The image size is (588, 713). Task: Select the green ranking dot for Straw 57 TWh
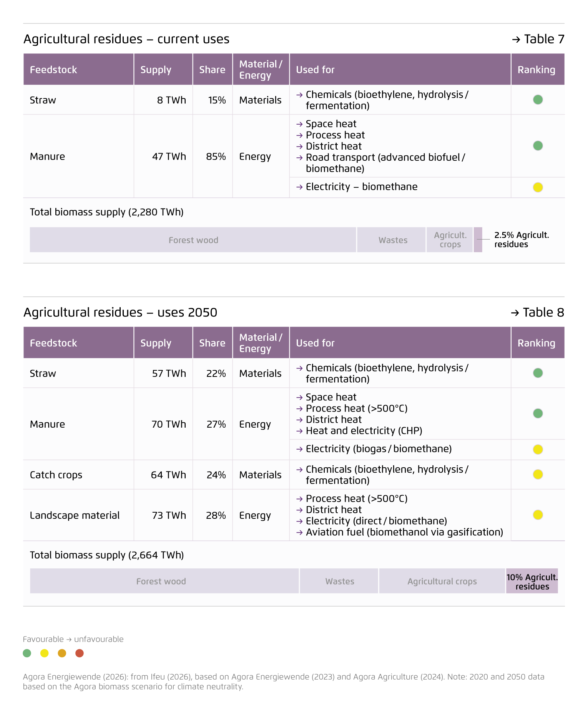pos(538,373)
